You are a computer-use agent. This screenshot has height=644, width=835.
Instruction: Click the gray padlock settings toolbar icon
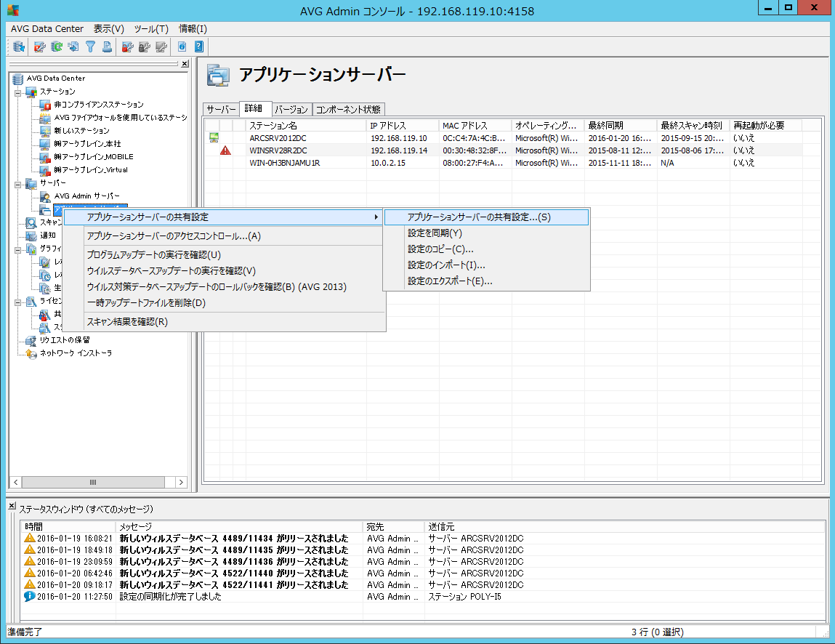coord(145,47)
